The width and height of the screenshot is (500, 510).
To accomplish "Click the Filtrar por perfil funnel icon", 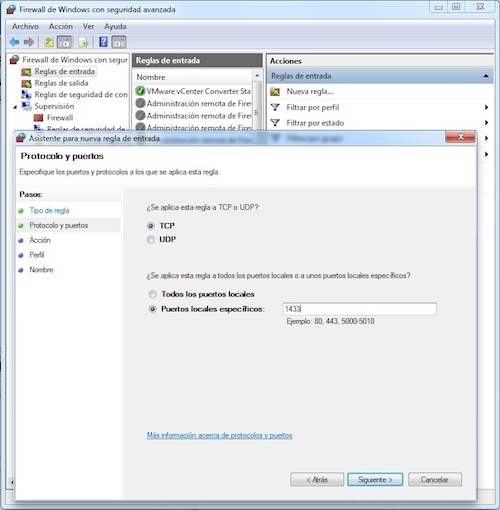I will 275,107.
